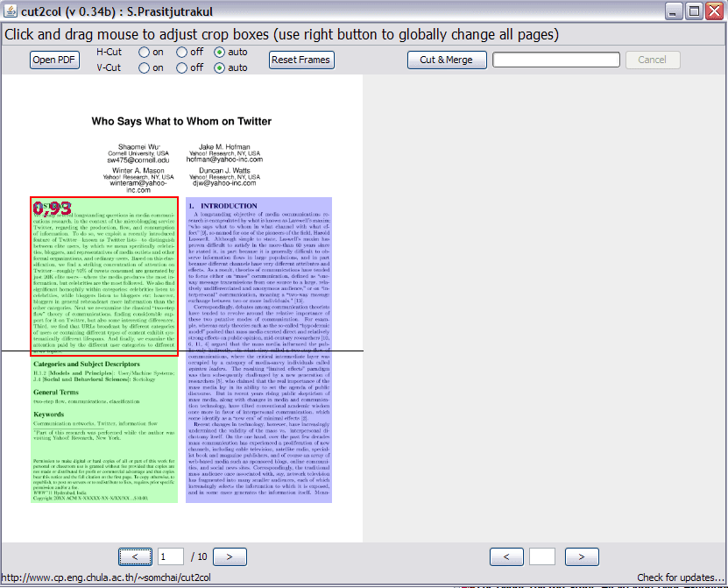Click the source page number field

click(171, 556)
